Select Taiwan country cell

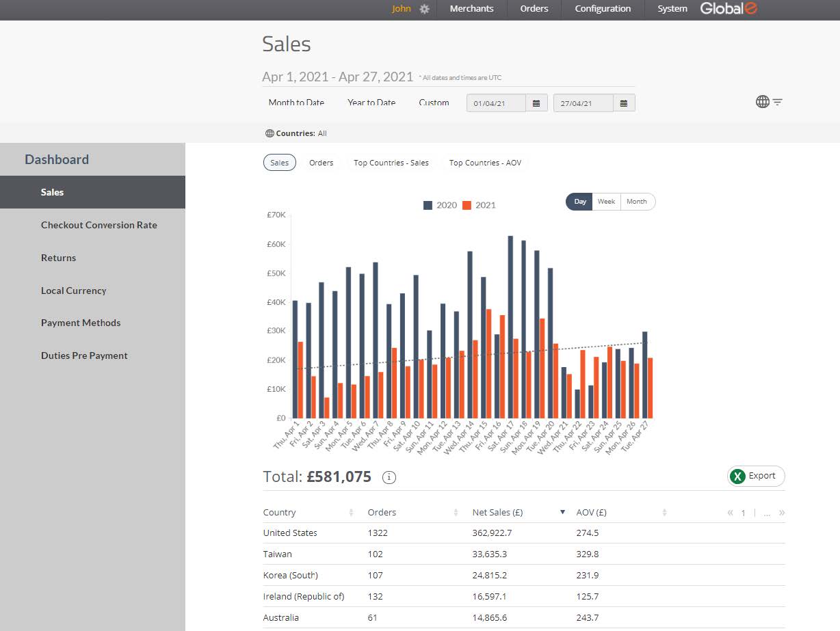(x=277, y=554)
